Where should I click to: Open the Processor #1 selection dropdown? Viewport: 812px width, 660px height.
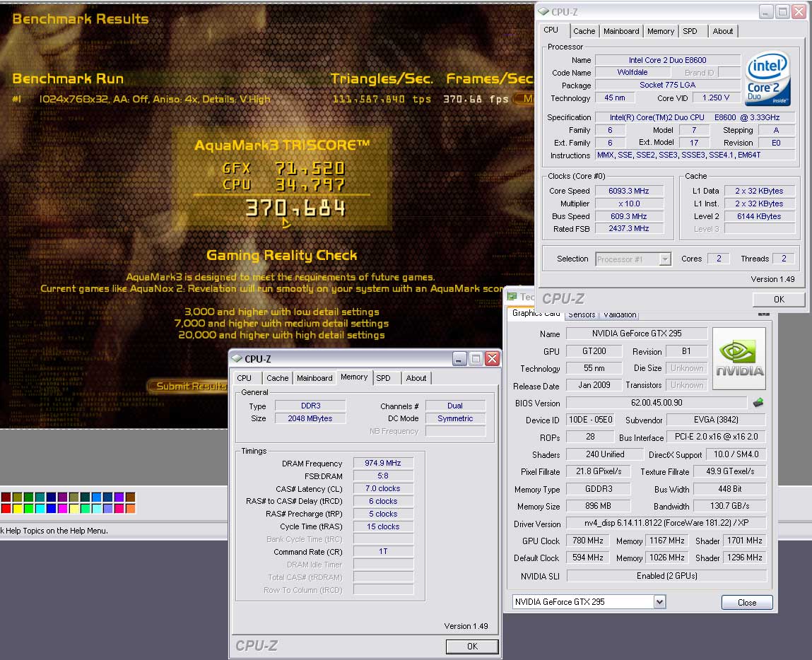point(665,259)
